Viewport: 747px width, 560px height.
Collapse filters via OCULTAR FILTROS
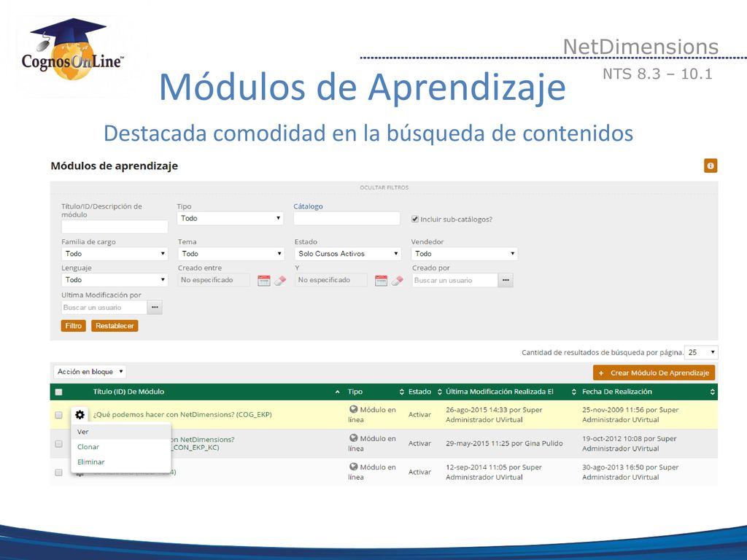tap(384, 187)
